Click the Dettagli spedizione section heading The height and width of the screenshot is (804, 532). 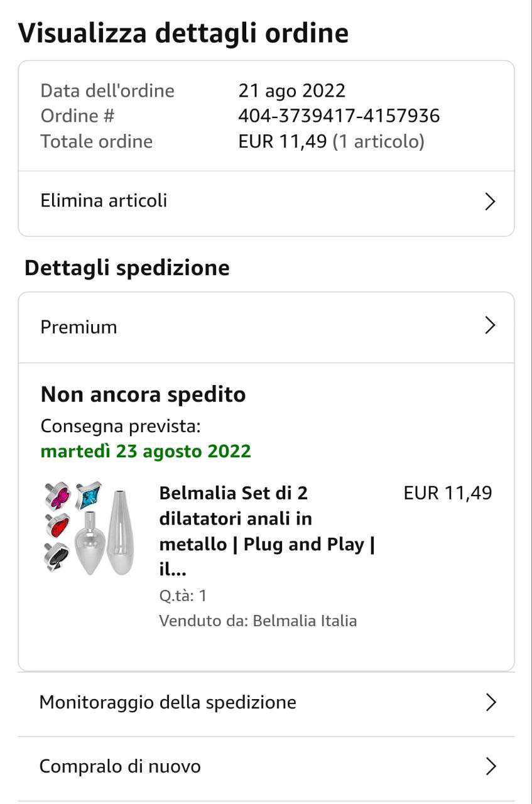pos(127,268)
